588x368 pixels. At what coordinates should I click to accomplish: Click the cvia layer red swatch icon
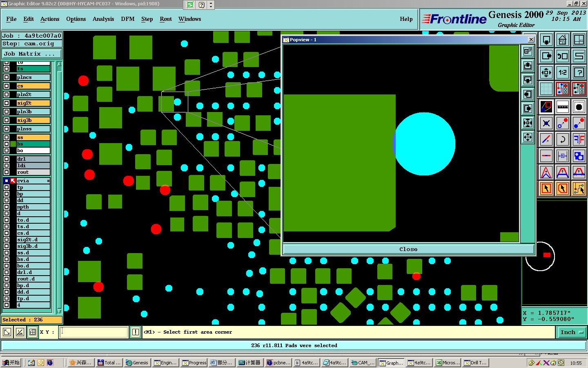tap(13, 181)
